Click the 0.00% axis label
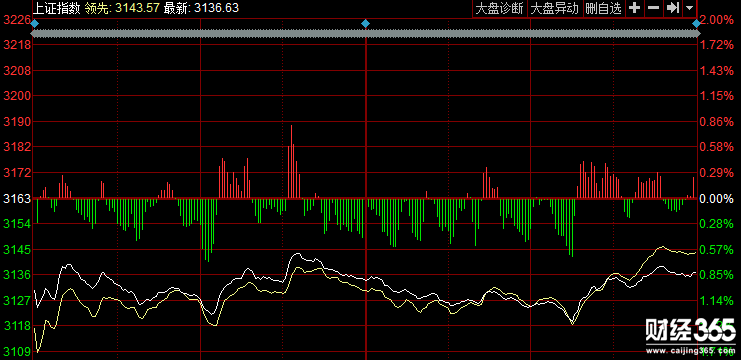 tap(717, 198)
